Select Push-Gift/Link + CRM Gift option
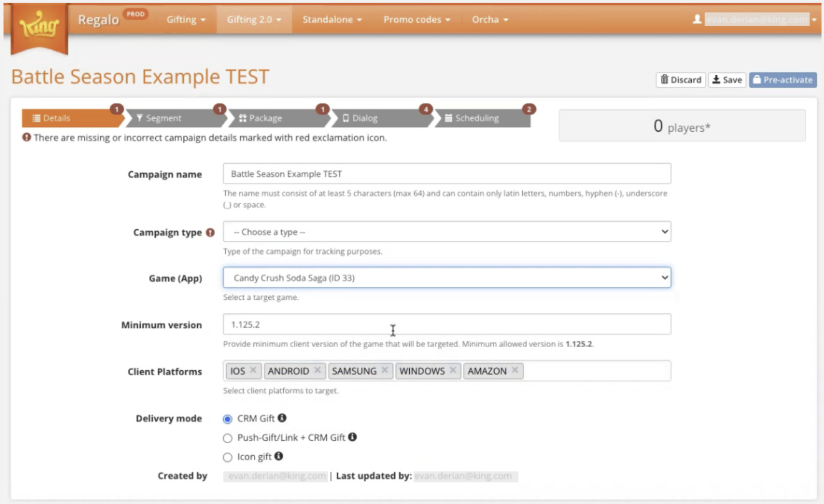 click(227, 438)
